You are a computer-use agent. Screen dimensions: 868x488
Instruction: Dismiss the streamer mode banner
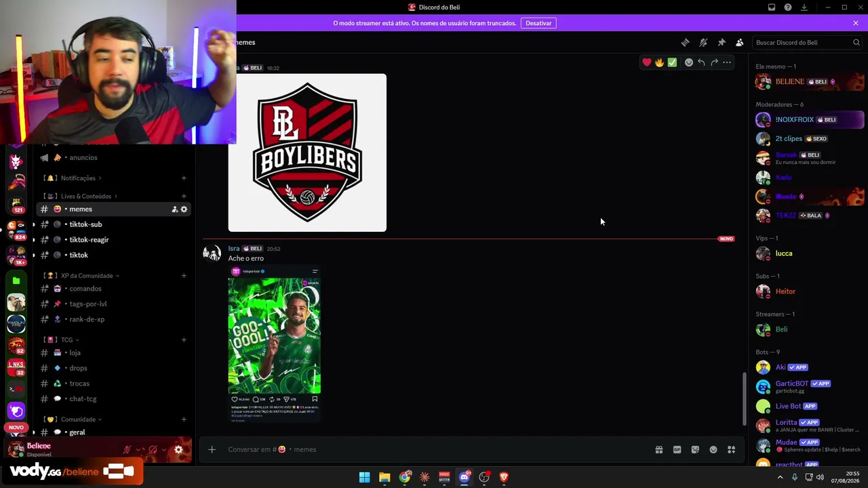point(856,23)
